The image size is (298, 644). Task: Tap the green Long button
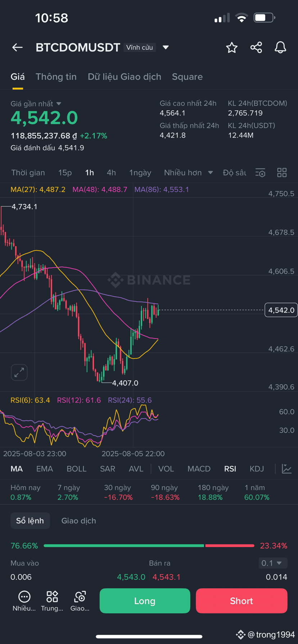click(145, 601)
